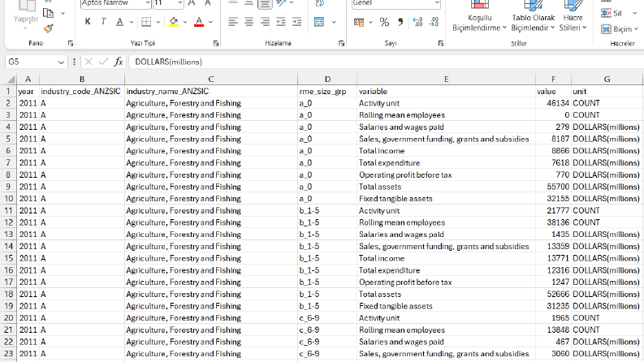Image resolution: width=644 pixels, height=362 pixels.
Task: Open Tablo Olarak Biçimlendir gallery
Action: coord(533,16)
